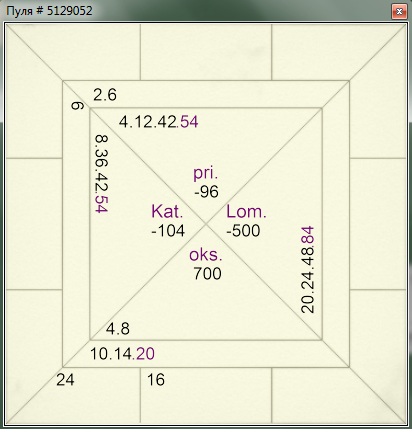Click the 'Kat.' player label

click(x=167, y=212)
